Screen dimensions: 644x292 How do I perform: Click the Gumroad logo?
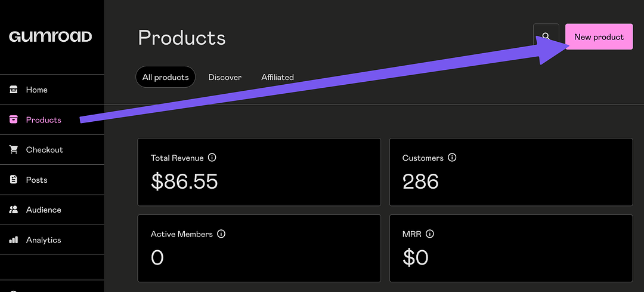tap(51, 37)
